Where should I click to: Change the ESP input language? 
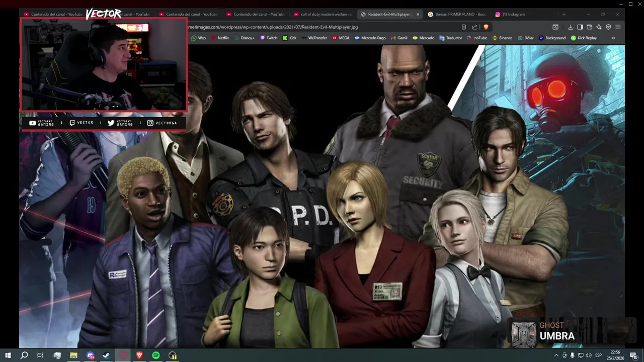598,355
